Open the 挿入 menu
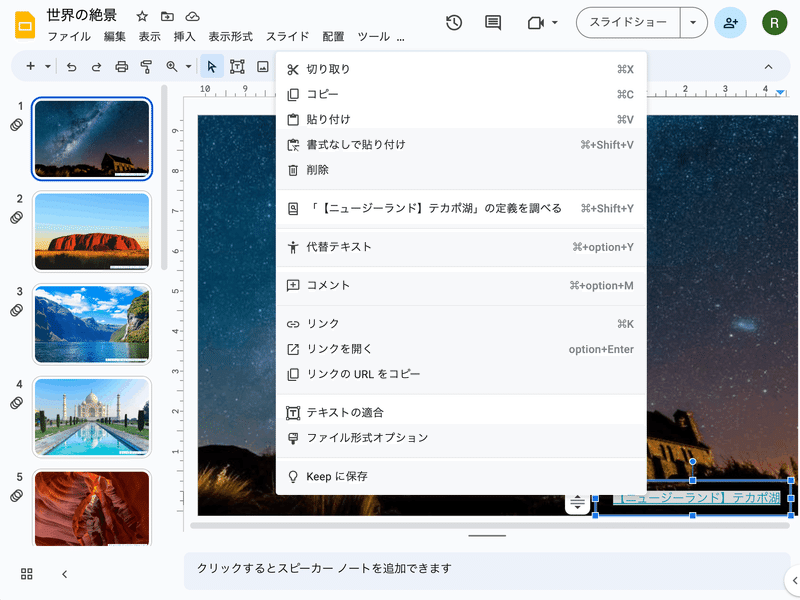The width and height of the screenshot is (800, 600). (x=184, y=37)
